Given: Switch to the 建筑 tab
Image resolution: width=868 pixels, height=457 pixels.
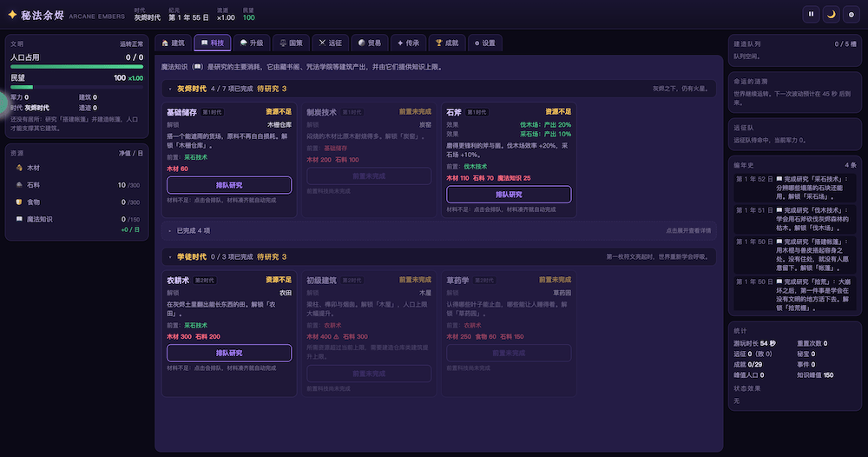Looking at the screenshot, I should 174,43.
